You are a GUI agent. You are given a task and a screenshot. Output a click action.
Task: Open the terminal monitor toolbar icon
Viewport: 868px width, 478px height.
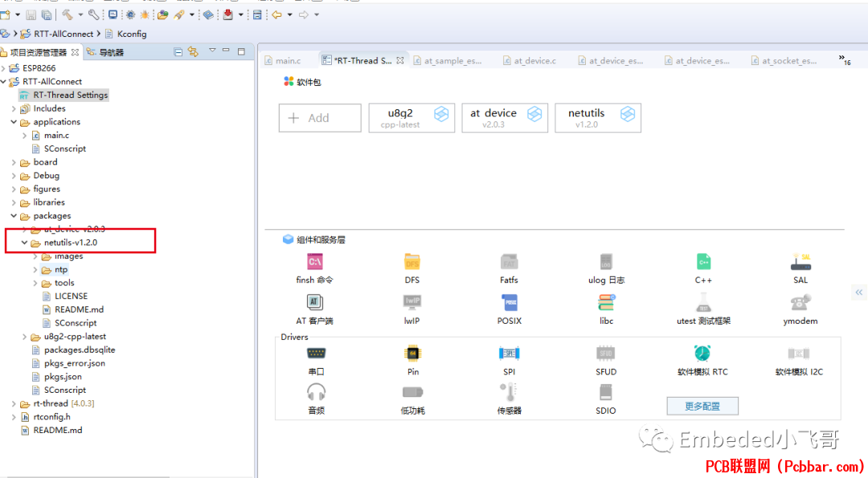pyautogui.click(x=113, y=15)
